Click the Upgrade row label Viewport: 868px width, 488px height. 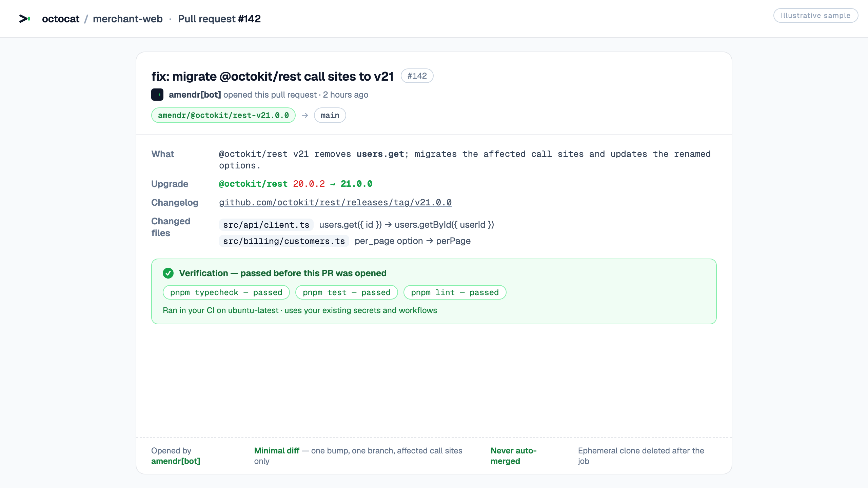click(170, 184)
